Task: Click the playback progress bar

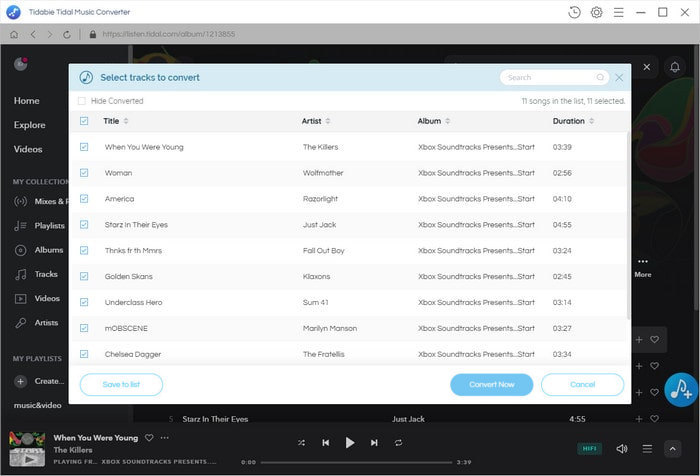Action: pyautogui.click(x=356, y=463)
